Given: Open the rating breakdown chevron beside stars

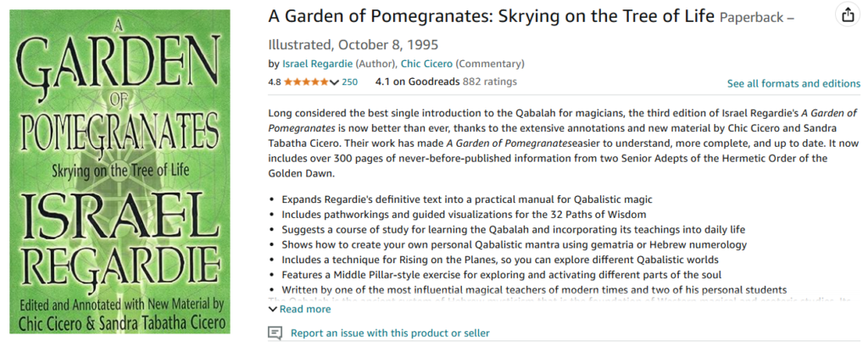Looking at the screenshot, I should [x=334, y=82].
